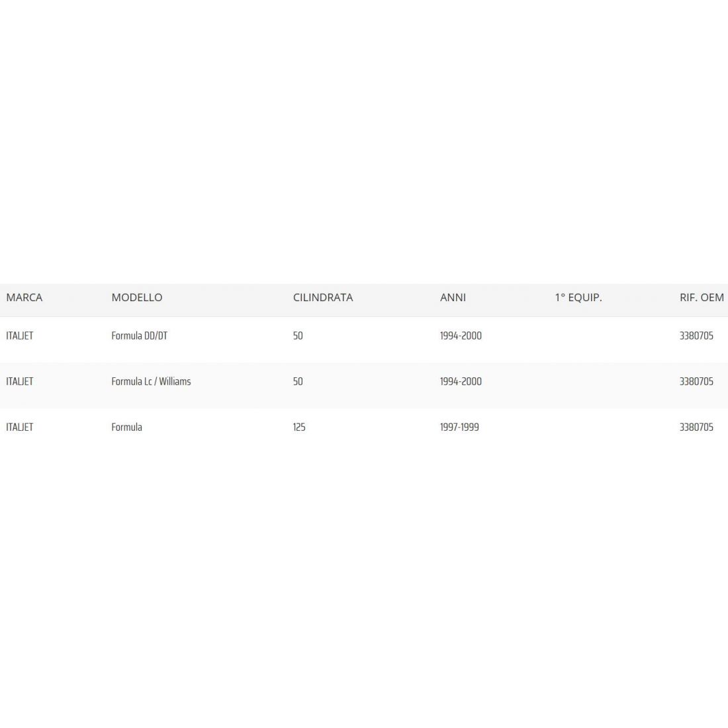728x728 pixels.
Task: Click the 1997-1999 years cell
Action: (459, 428)
